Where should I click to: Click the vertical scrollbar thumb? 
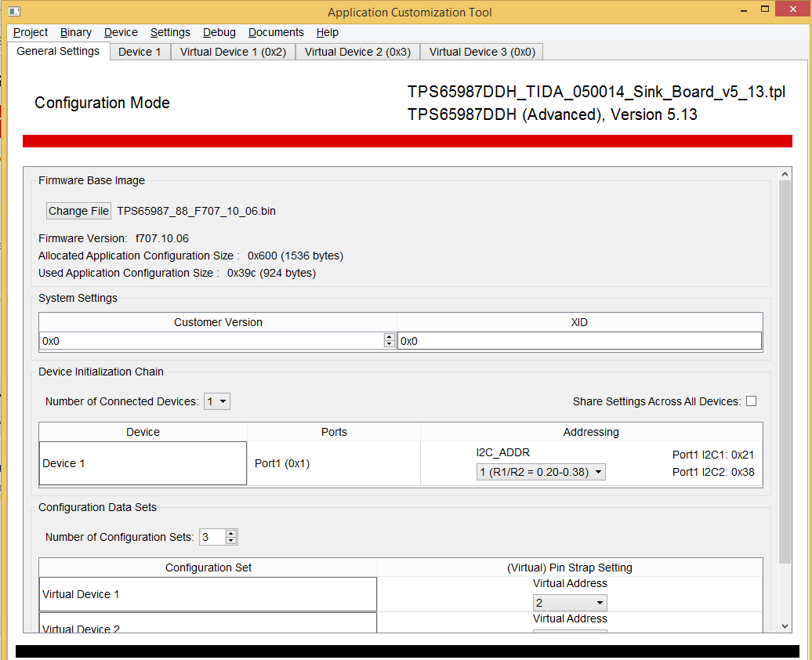(785, 372)
